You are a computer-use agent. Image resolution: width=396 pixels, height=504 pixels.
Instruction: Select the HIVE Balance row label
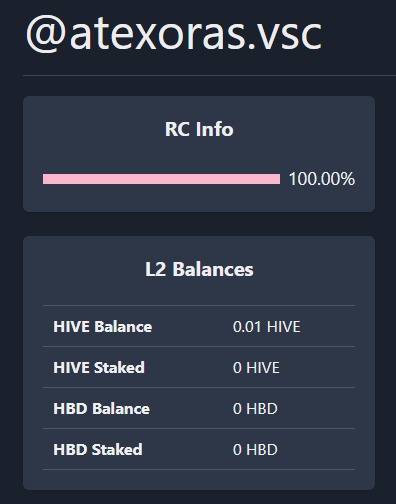tap(103, 326)
